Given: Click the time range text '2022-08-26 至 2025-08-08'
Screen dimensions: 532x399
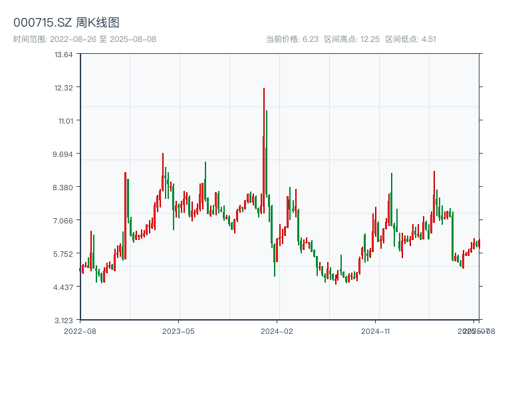Looking at the screenshot, I should coord(103,39).
